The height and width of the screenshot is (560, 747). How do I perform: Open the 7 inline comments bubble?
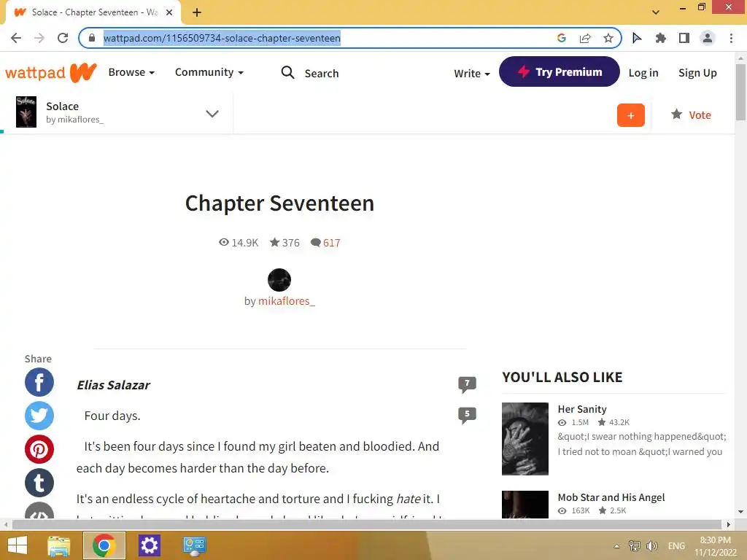(467, 384)
